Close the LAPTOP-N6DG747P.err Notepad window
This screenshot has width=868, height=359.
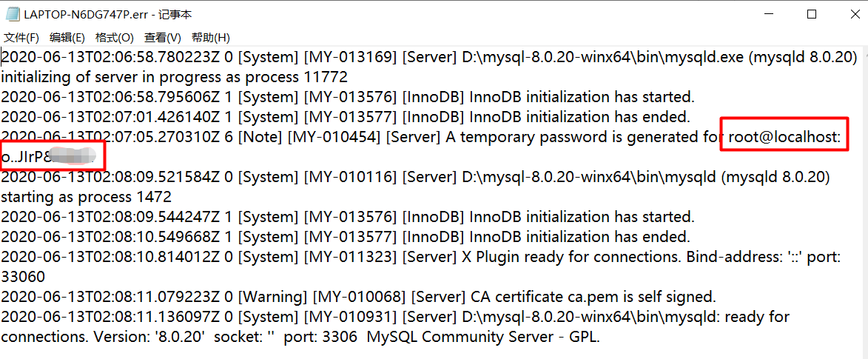point(849,14)
